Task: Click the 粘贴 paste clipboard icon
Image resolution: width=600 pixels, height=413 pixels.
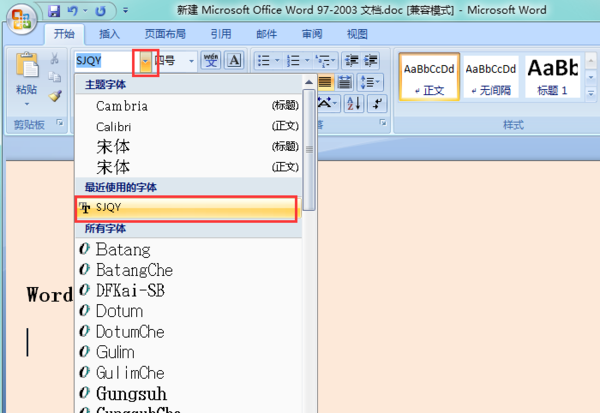Action: click(26, 64)
